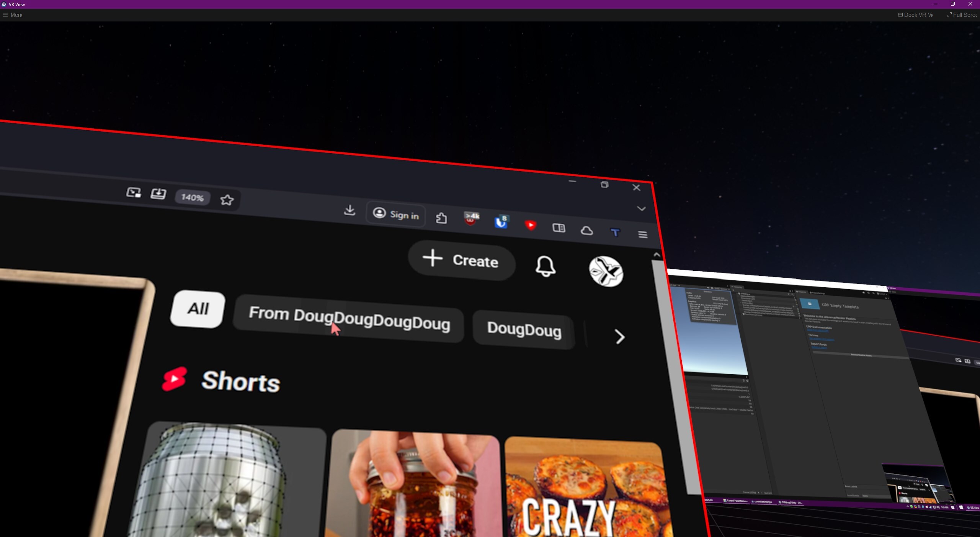Click the sidebar book icon in the toolbar
The image size is (980, 537).
[559, 229]
